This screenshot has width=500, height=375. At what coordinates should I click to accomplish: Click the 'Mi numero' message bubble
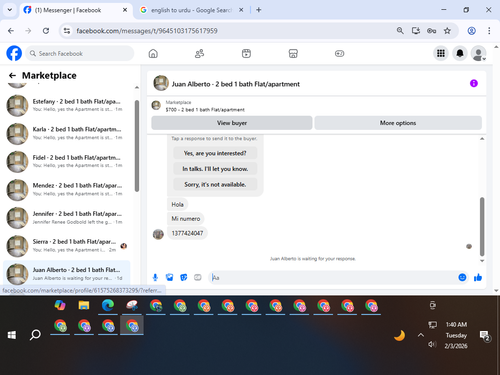coord(186,219)
